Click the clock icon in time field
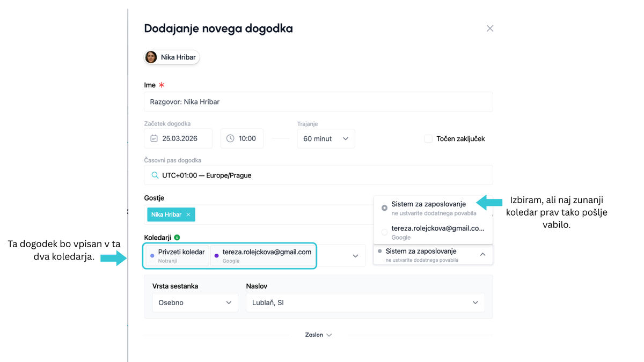The width and height of the screenshot is (644, 362). (230, 138)
